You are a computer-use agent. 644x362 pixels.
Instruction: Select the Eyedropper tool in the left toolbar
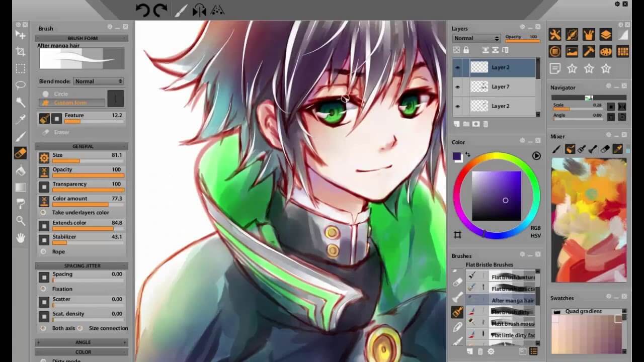(x=20, y=121)
